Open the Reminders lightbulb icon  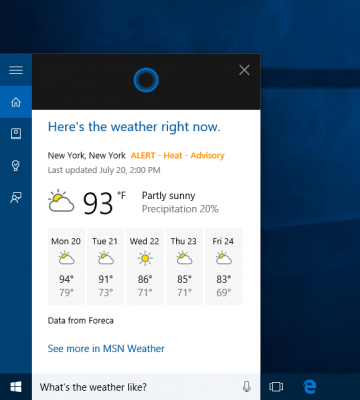(16, 165)
